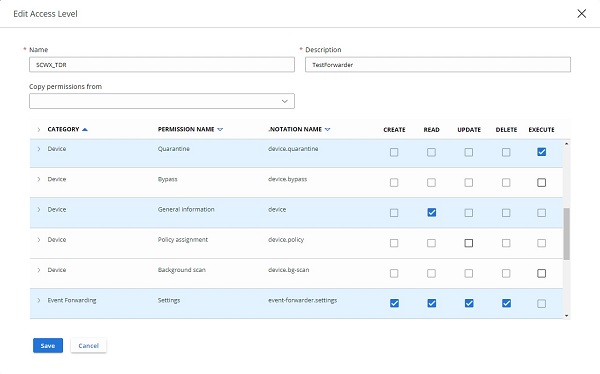Close the Edit Access Level dialog
600x374 pixels.
tap(582, 14)
